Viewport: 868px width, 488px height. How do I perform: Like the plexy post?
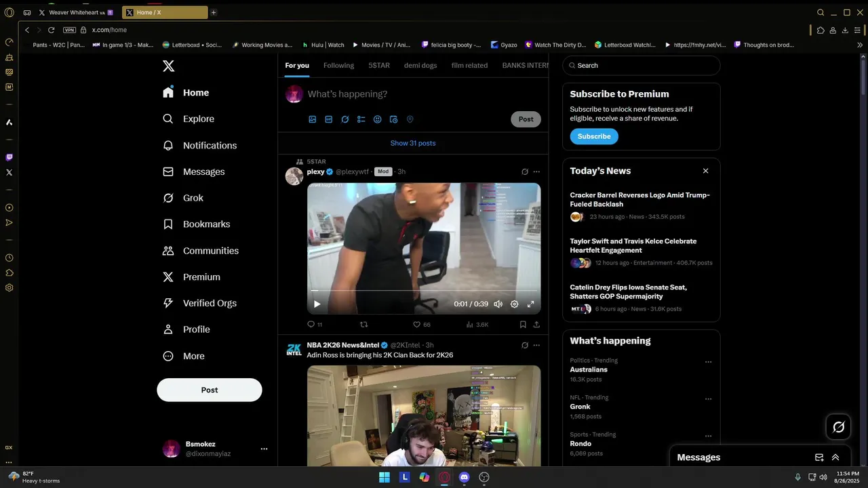pyautogui.click(x=422, y=325)
